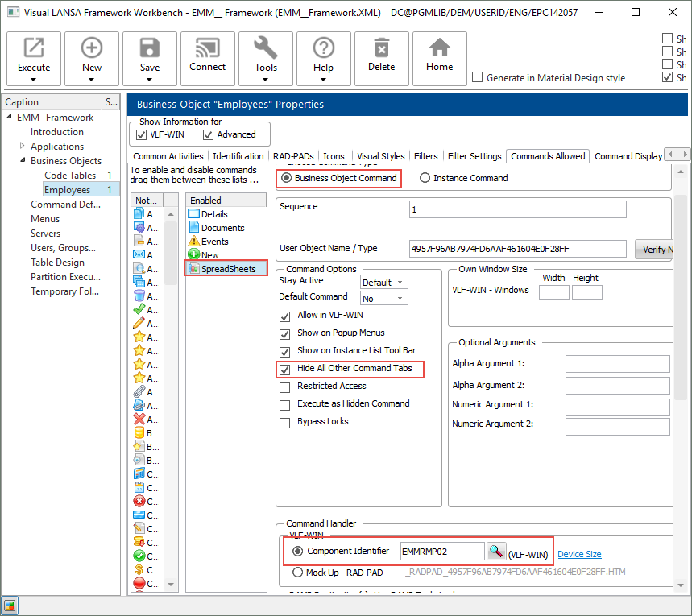Click the Alpha Argument 1 input field
Image resolution: width=692 pixels, height=616 pixels.
617,364
